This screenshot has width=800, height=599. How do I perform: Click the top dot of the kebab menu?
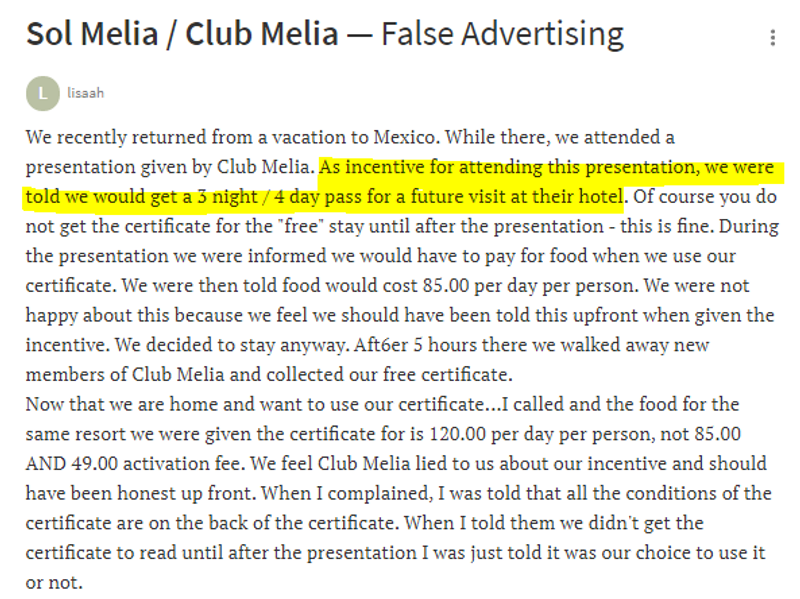click(771, 29)
